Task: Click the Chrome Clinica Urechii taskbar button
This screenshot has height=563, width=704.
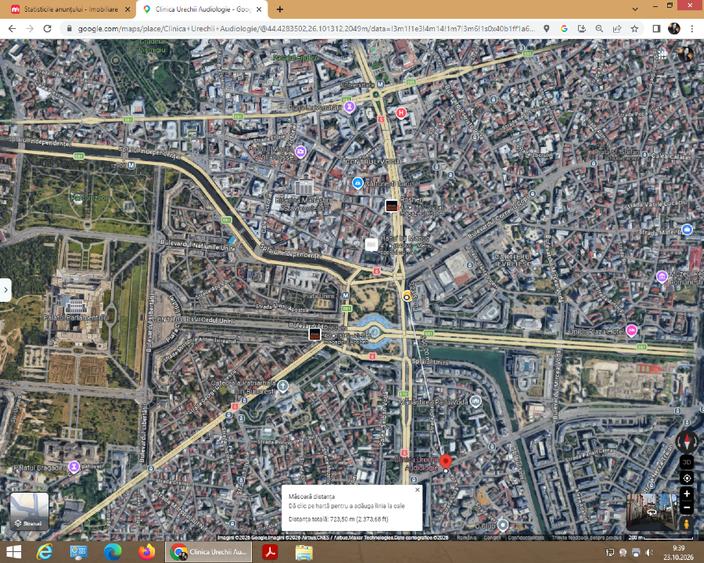Action: 209,552
